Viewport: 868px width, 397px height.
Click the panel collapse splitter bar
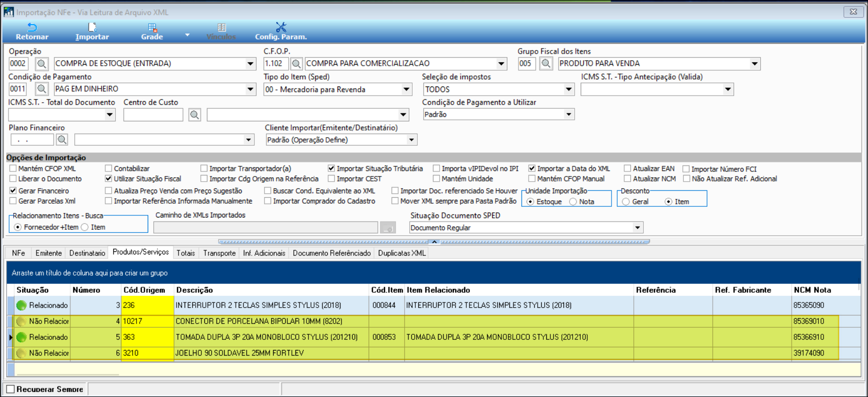coord(434,242)
